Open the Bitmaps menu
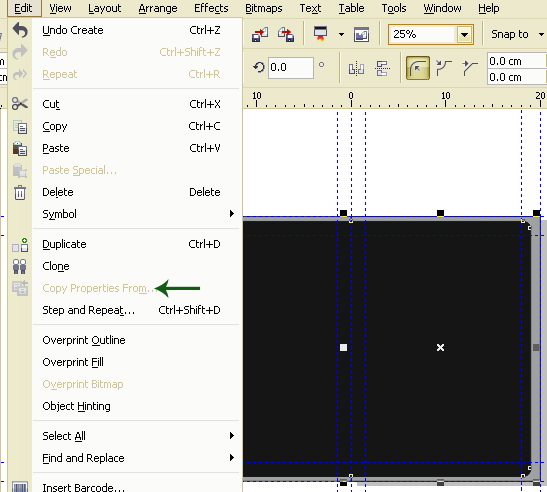Screen dimensions: 547x492 point(264,8)
